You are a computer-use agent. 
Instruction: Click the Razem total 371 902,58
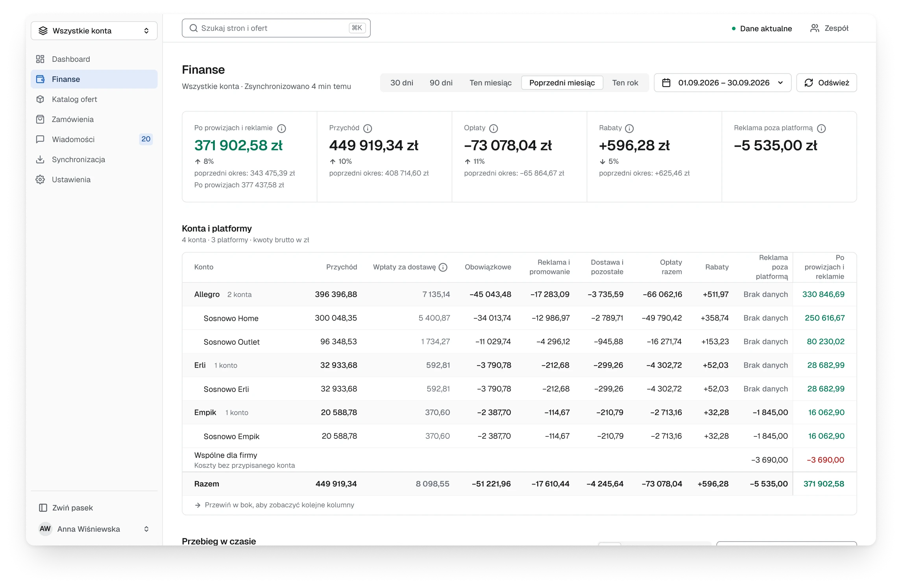pyautogui.click(x=824, y=484)
